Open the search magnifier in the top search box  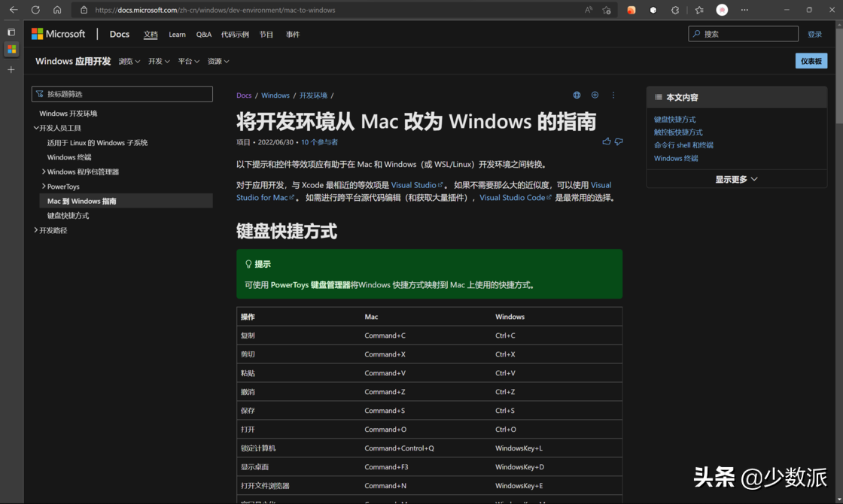coord(698,33)
